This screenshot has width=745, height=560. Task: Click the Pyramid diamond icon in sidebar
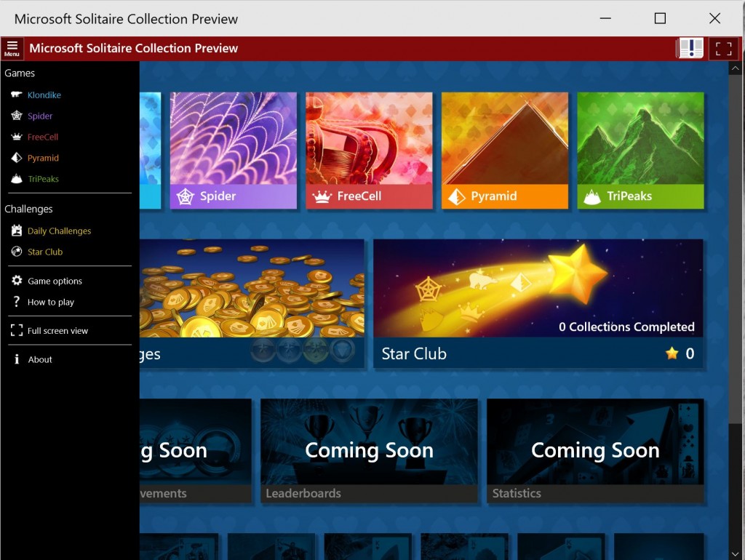tap(17, 158)
